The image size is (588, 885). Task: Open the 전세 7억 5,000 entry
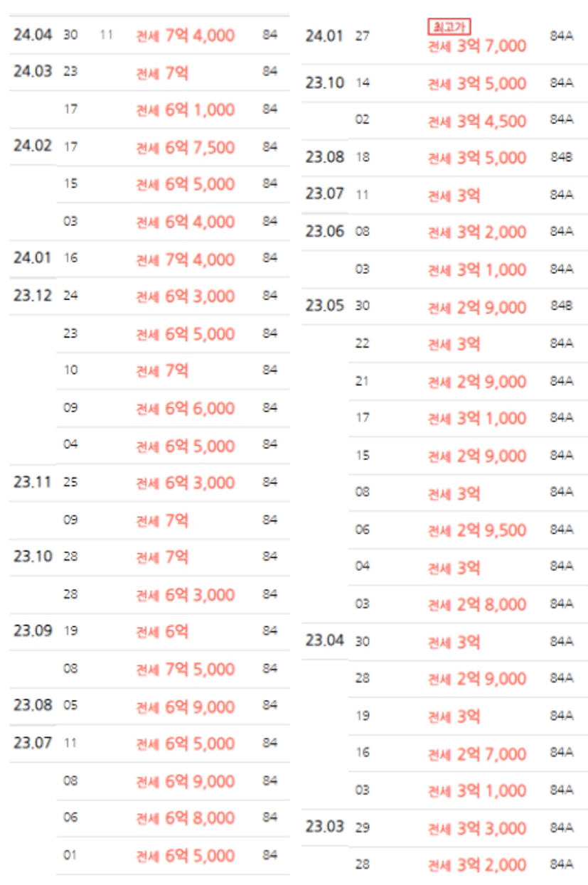[185, 669]
